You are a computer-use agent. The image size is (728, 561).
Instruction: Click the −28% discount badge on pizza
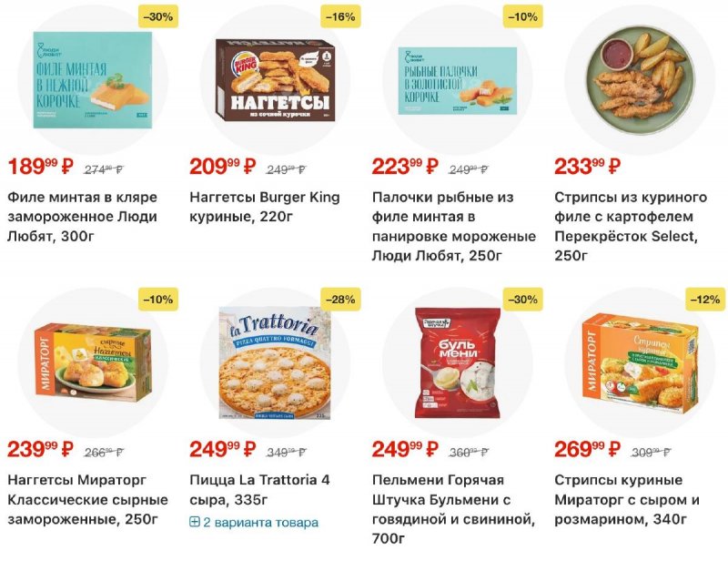coord(339,299)
